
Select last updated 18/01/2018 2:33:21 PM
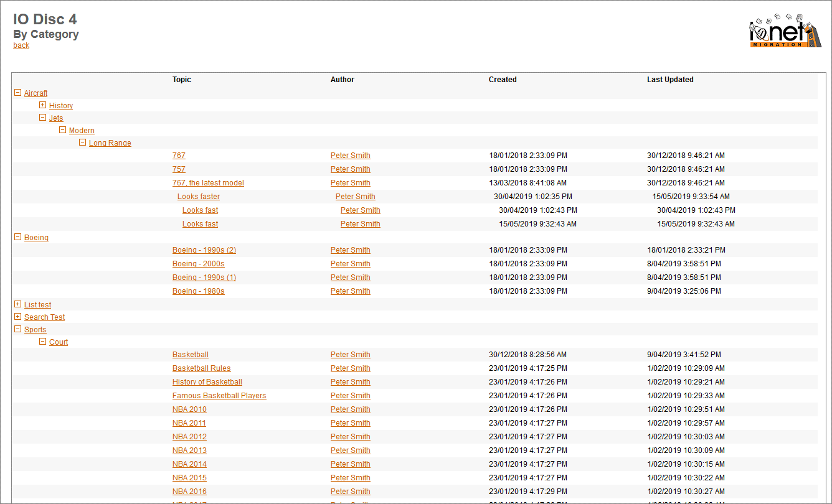click(686, 250)
